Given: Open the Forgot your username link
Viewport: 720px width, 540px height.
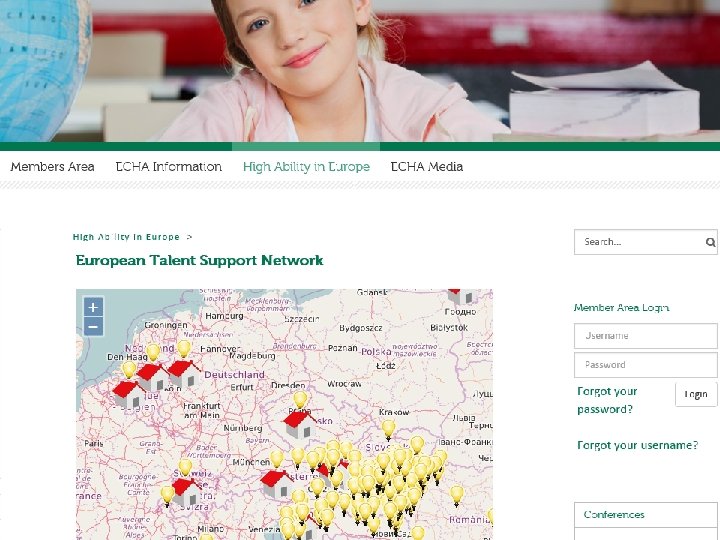Looking at the screenshot, I should (637, 445).
